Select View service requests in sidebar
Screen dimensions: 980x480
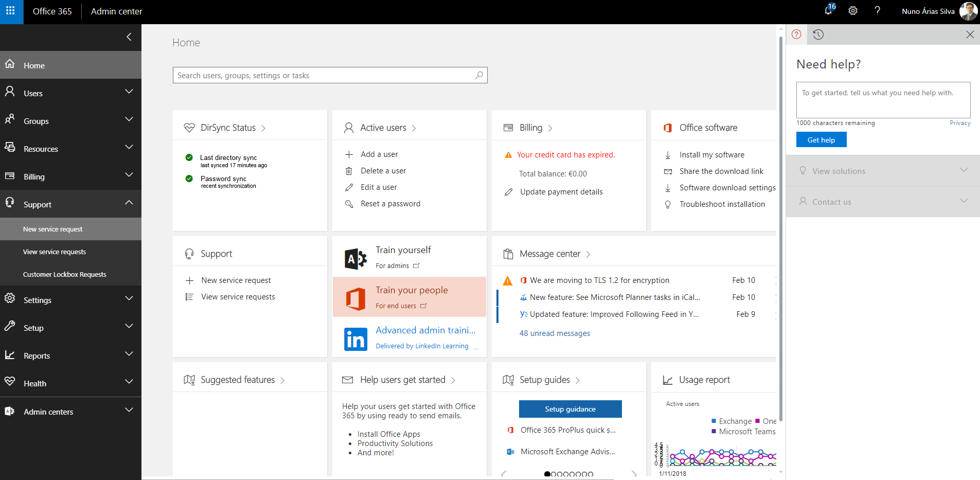(x=70, y=252)
